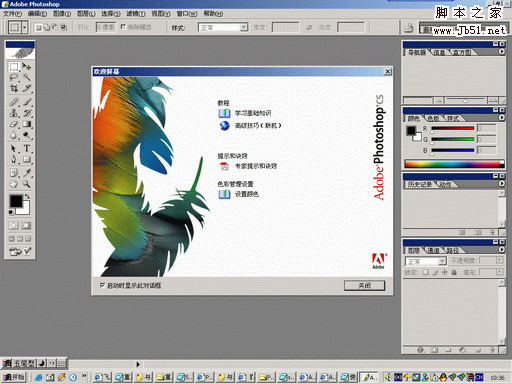
Task: Open the Filter menu
Action: (x=136, y=14)
